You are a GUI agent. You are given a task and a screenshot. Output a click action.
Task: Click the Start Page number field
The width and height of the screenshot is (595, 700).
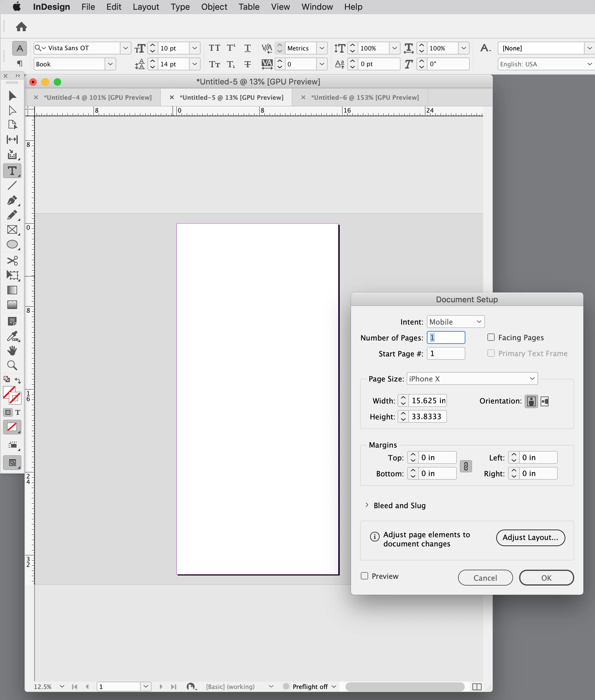click(x=445, y=353)
